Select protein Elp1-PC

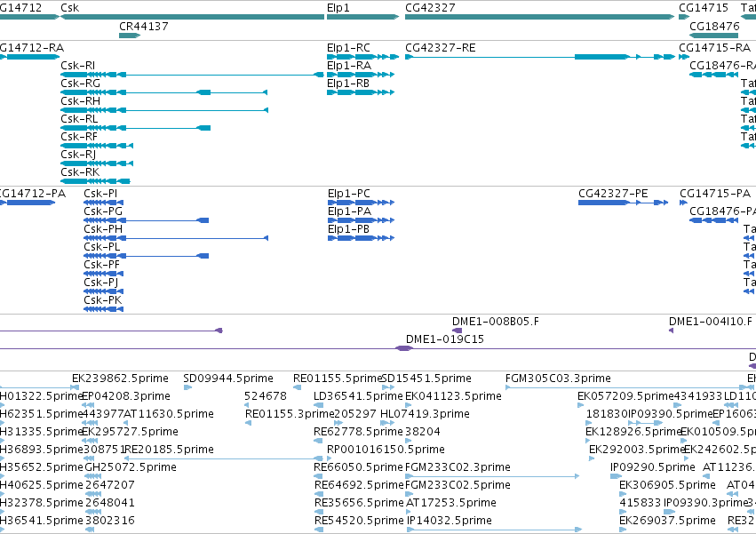362,203
